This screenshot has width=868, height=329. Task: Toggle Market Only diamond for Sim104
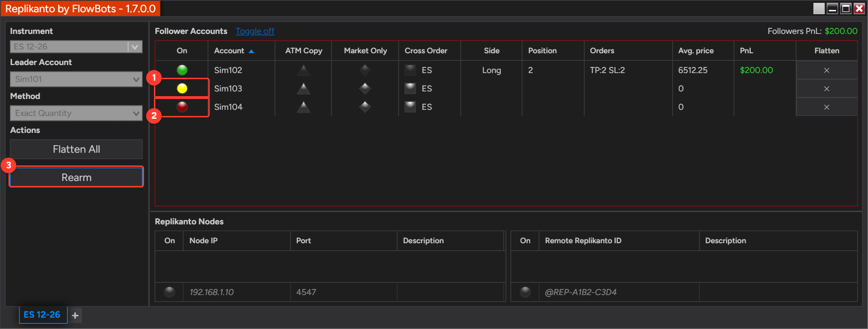point(365,107)
